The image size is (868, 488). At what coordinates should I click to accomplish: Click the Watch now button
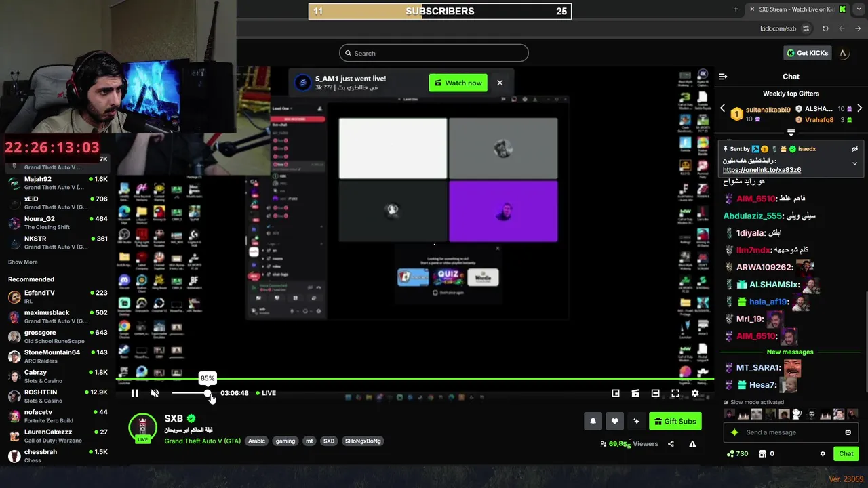(458, 83)
